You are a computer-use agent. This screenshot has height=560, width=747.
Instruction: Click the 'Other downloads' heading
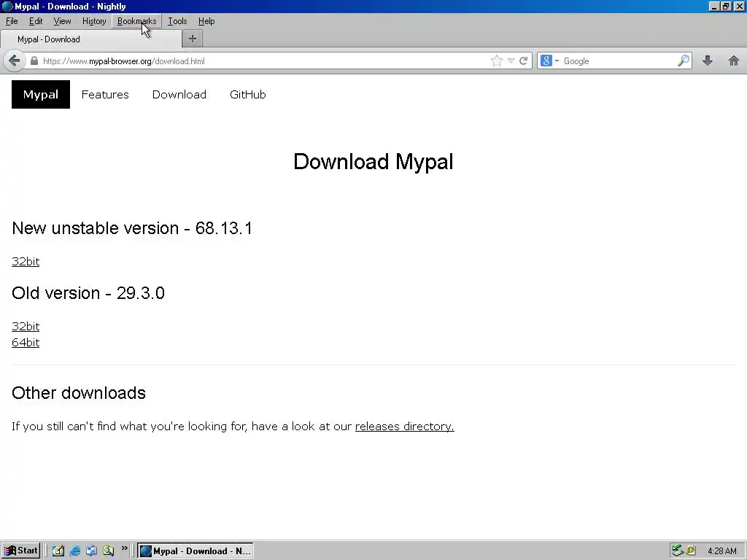tap(79, 393)
